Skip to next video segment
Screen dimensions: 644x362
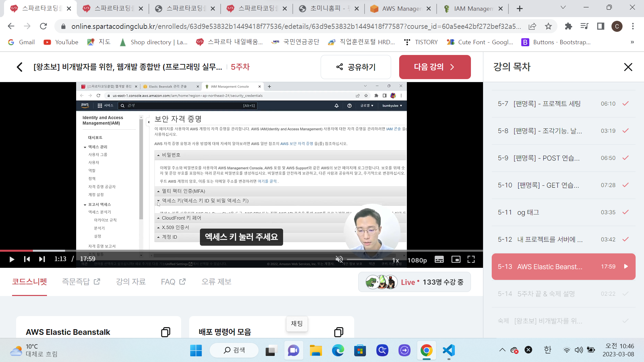click(42, 259)
